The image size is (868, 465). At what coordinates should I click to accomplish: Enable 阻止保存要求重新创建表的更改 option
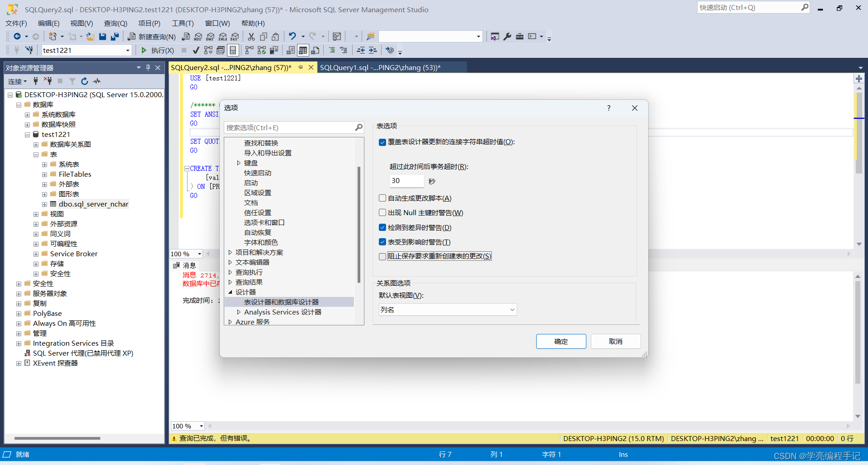(x=382, y=256)
